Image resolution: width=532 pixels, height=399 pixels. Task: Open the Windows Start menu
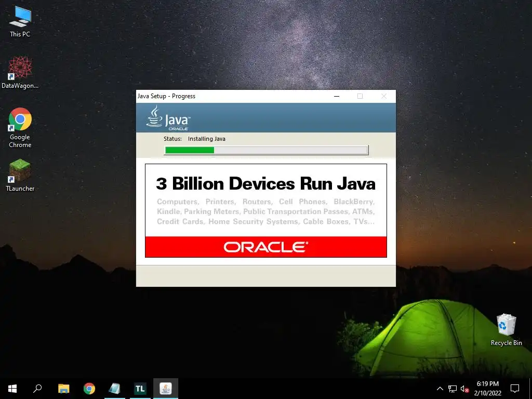pyautogui.click(x=12, y=389)
